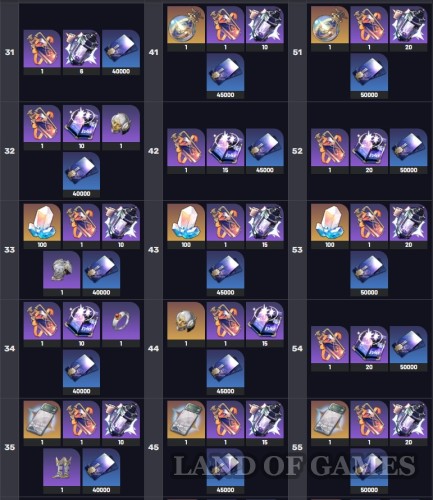
Task: Click the book reward with 20 at level 54
Action: tap(369, 349)
